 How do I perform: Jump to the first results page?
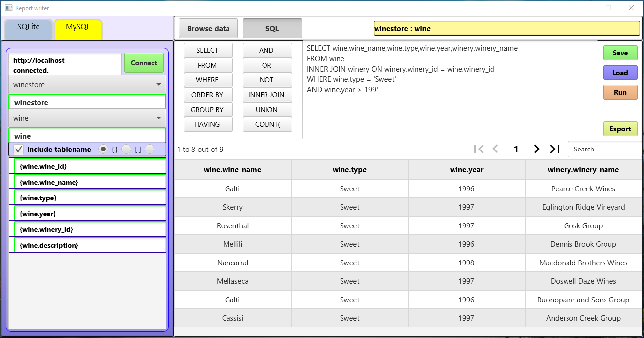point(478,149)
